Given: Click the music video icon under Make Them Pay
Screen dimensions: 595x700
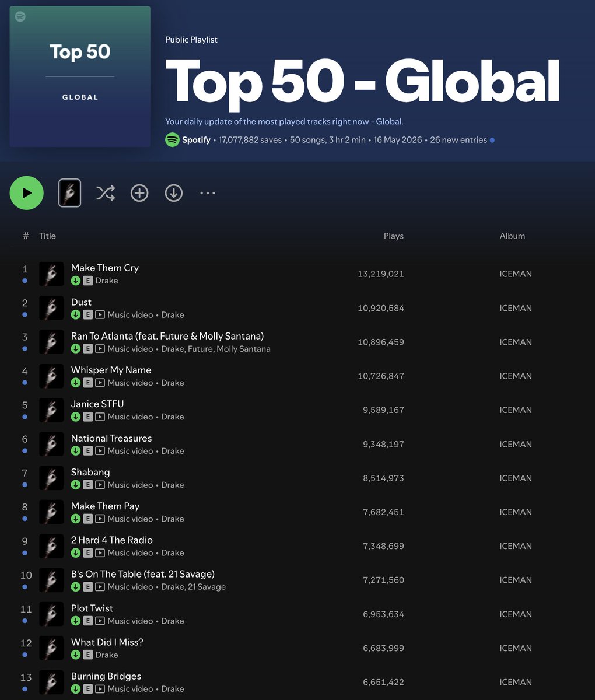Looking at the screenshot, I should click(x=100, y=519).
